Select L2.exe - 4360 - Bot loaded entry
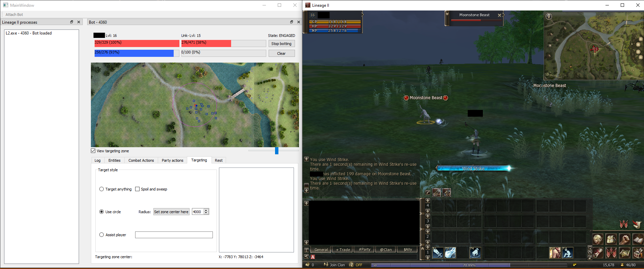This screenshot has width=644, height=269. [29, 33]
